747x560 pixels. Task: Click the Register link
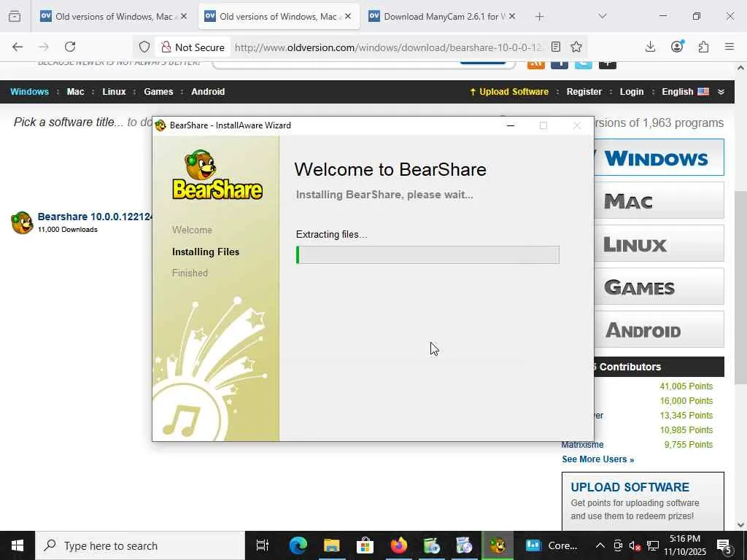click(584, 91)
